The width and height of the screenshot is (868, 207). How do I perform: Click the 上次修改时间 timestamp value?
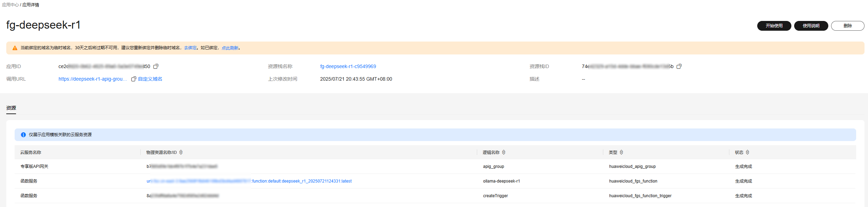coord(356,79)
